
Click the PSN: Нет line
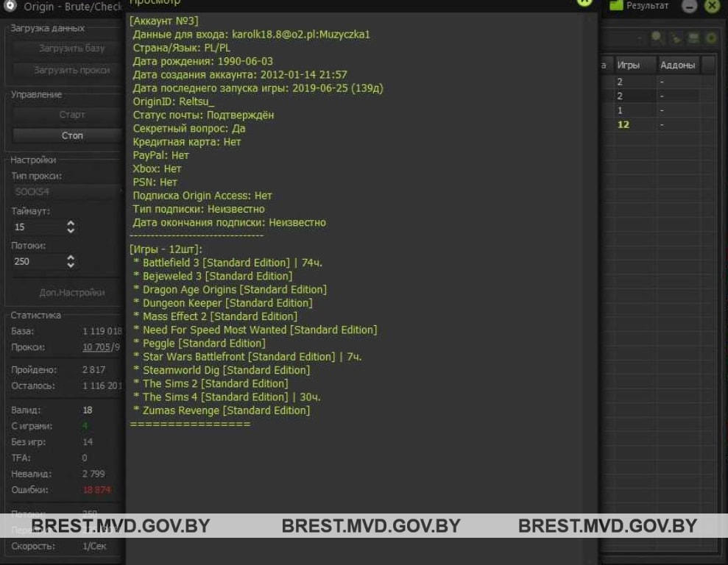pyautogui.click(x=155, y=182)
